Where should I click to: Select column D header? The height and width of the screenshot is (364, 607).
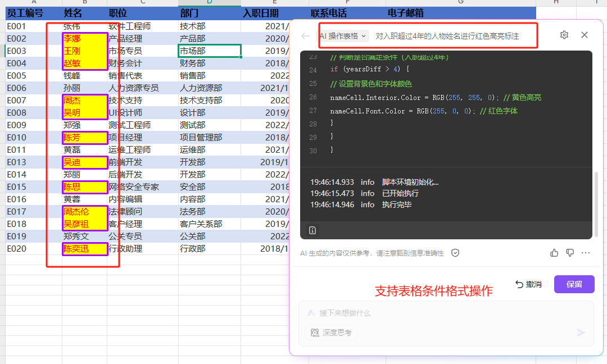pyautogui.click(x=210, y=2)
